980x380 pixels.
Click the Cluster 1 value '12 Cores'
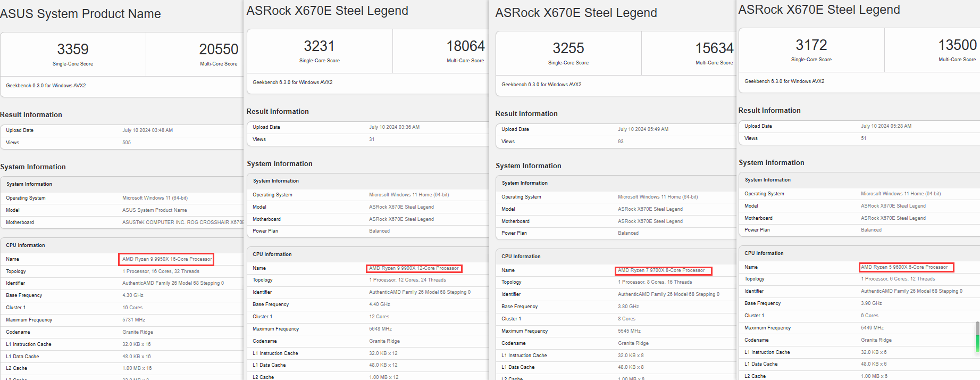(379, 317)
